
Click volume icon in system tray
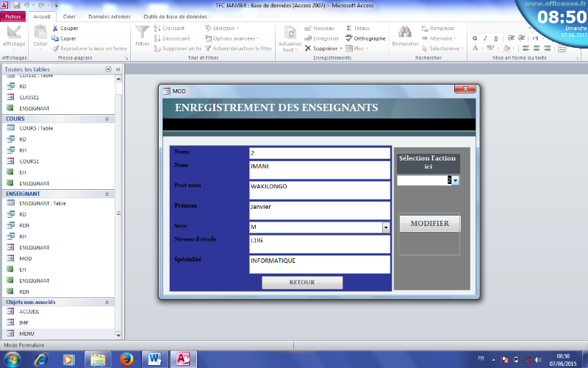coord(538,360)
